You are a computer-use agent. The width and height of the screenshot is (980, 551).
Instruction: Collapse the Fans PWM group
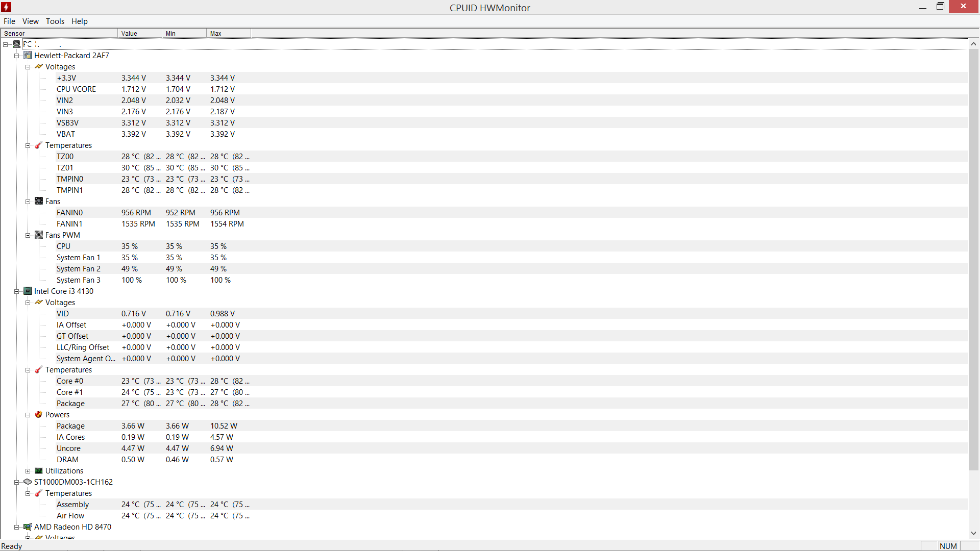[28, 235]
